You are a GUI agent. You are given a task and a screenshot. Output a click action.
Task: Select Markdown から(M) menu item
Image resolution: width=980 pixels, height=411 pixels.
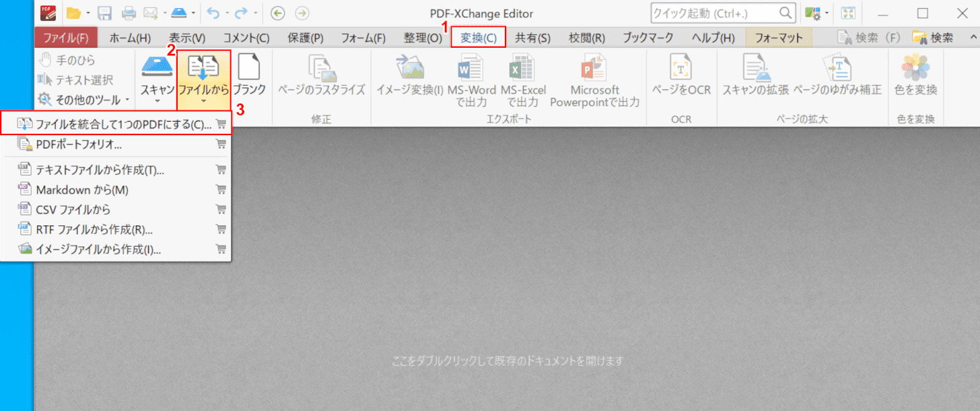pos(116,190)
